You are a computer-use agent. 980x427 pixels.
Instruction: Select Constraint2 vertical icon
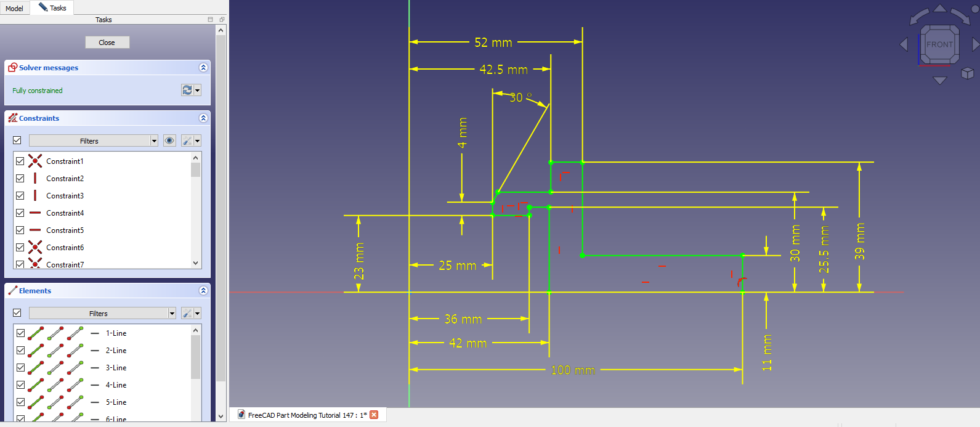[35, 179]
